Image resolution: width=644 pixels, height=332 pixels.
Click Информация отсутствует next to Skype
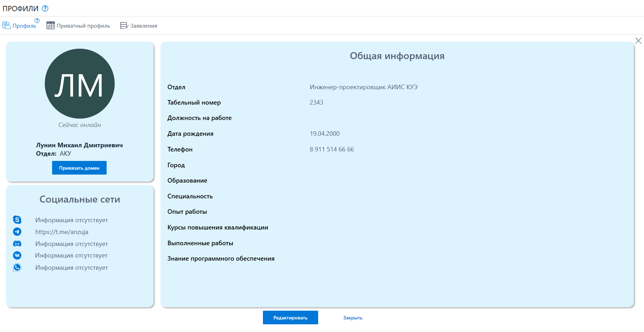pos(72,220)
